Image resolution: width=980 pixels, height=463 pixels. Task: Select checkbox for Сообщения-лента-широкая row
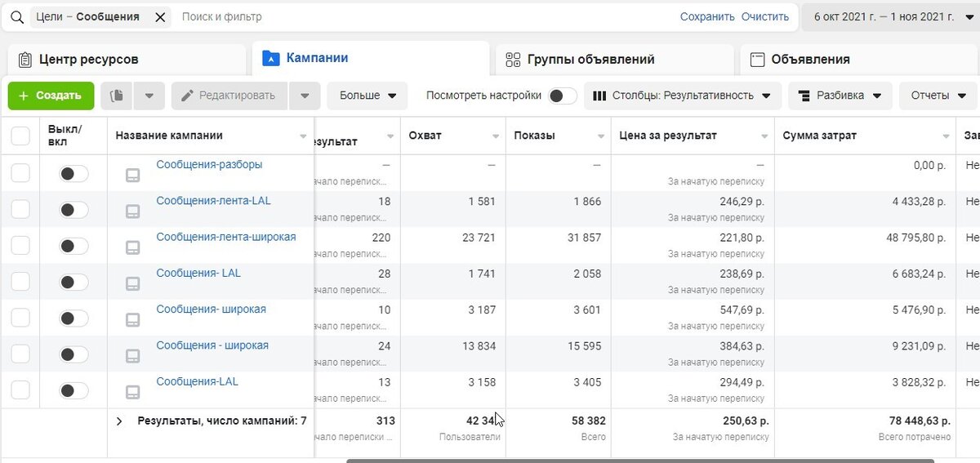[x=20, y=245]
